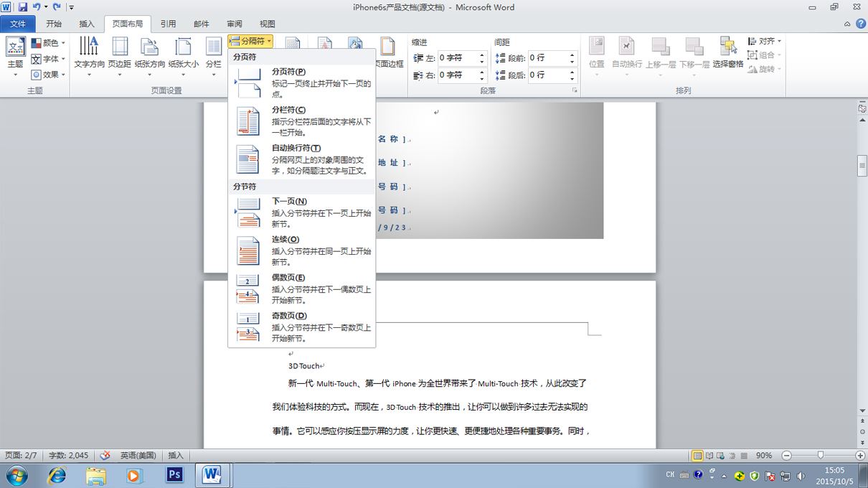Launch Photoshop from the taskbar

174,475
